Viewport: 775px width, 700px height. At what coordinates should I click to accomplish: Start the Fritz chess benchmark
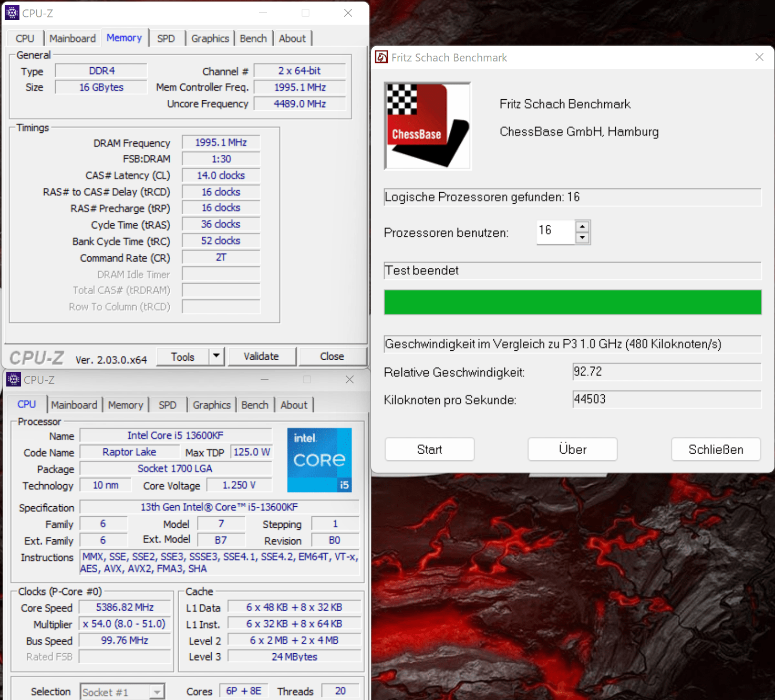pyautogui.click(x=429, y=450)
